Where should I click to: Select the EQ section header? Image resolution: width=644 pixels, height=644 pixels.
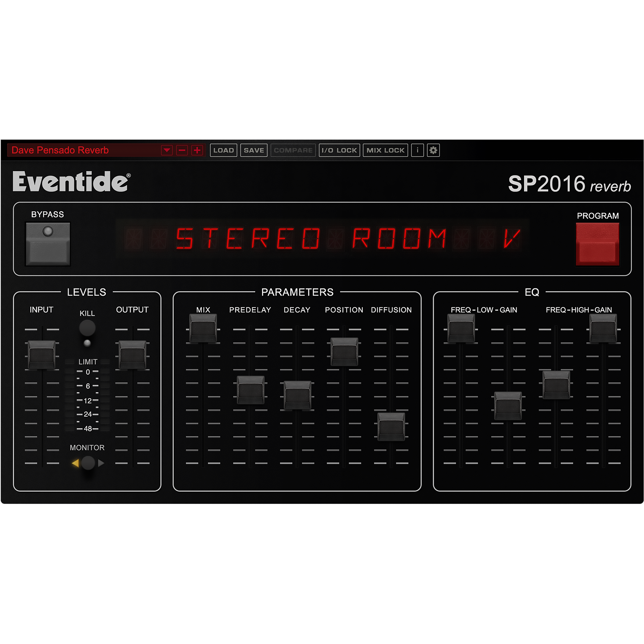532,292
